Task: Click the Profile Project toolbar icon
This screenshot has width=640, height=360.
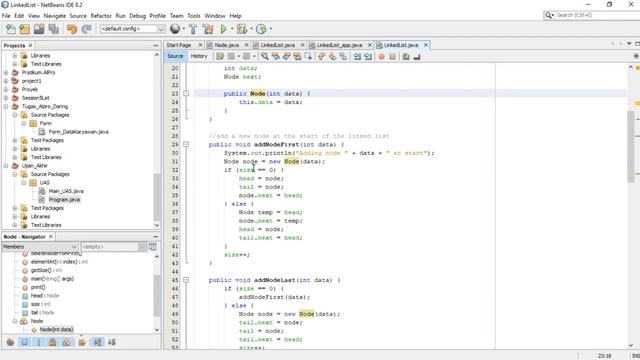Action: pos(261,29)
